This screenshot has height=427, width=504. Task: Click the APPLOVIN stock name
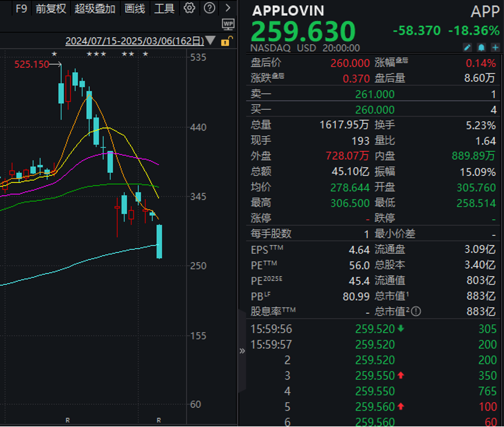(x=288, y=11)
